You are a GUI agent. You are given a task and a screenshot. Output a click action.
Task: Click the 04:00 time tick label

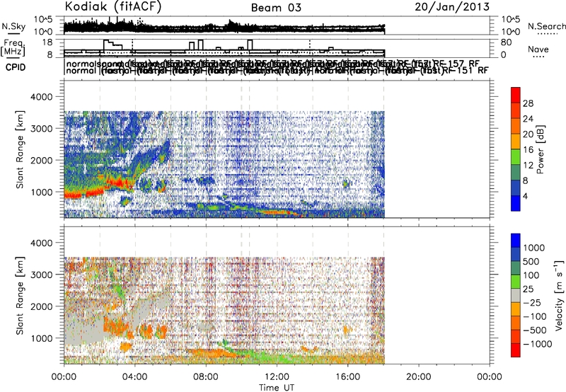point(135,377)
